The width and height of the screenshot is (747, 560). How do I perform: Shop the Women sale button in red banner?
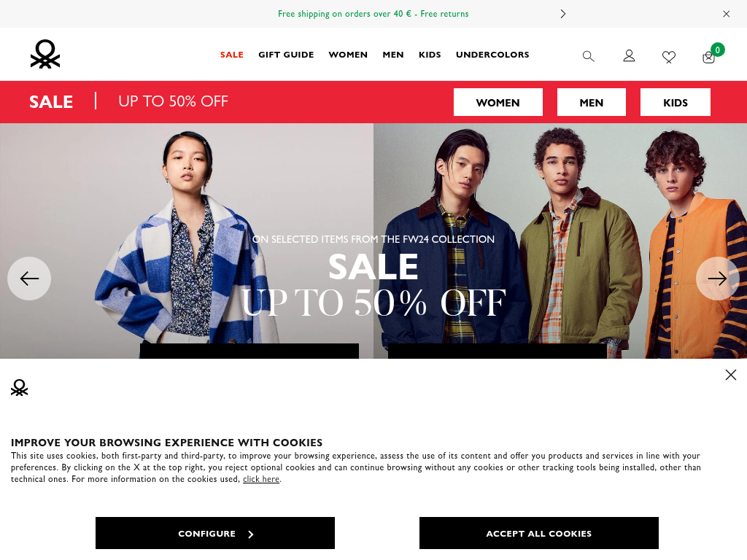pyautogui.click(x=498, y=102)
